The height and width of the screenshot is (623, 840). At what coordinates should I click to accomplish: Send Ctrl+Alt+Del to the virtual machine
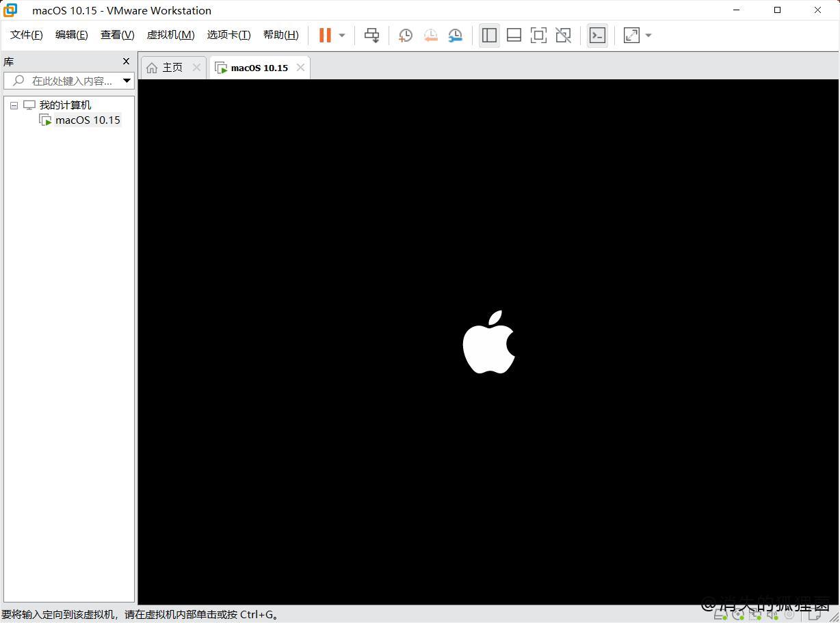[371, 36]
